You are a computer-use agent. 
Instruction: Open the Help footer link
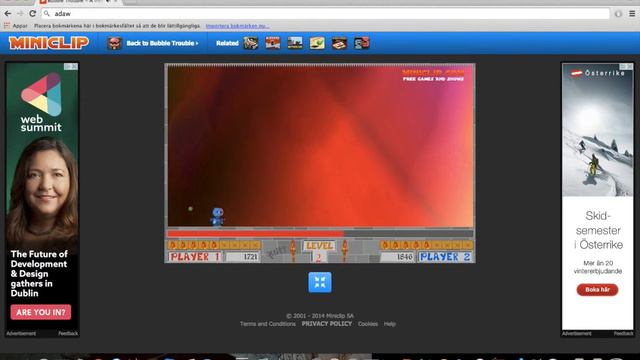coord(389,324)
